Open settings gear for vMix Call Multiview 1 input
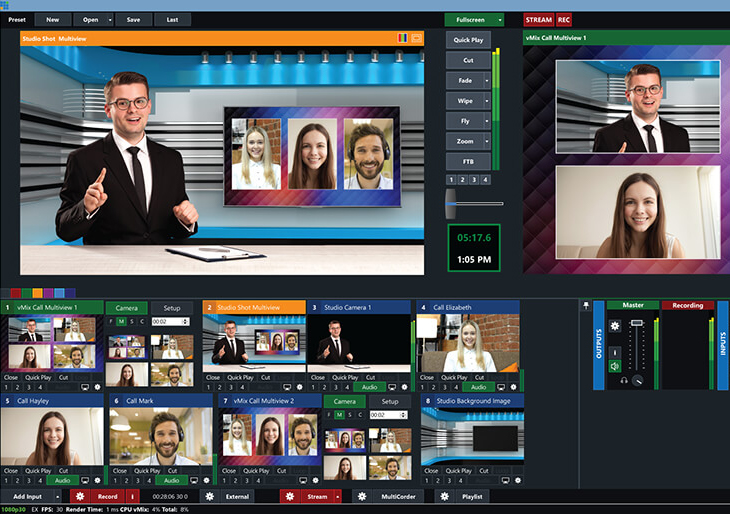 [x=97, y=387]
